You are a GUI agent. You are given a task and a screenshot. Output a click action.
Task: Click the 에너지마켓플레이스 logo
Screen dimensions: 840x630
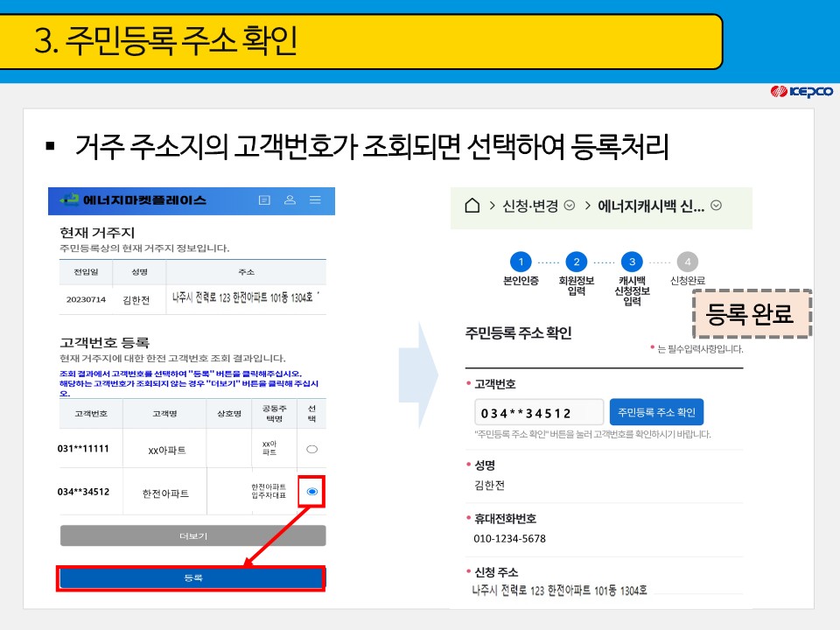pos(114,199)
